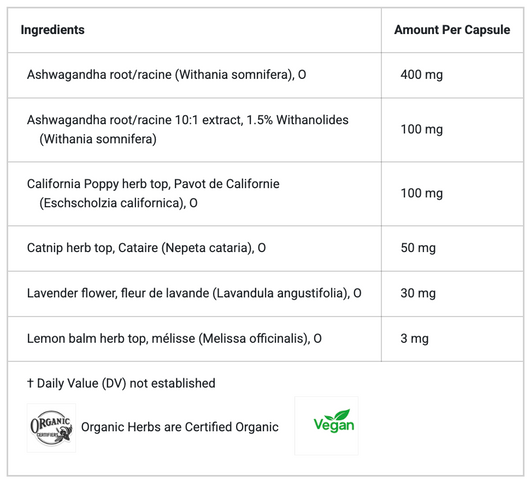The width and height of the screenshot is (530, 479).
Task: Click the Amount Per Capsule header
Action: click(x=452, y=30)
